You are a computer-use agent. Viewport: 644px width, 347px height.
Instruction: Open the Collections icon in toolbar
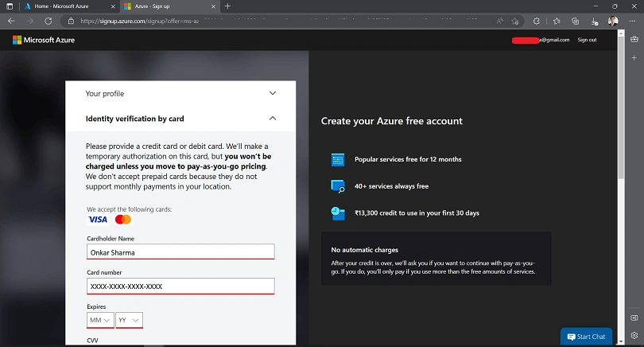coord(575,21)
